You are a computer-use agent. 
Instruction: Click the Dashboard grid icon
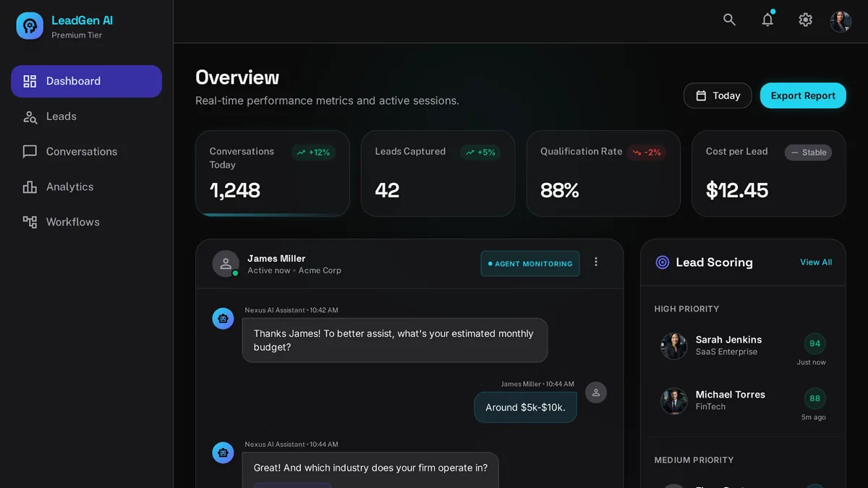tap(30, 81)
